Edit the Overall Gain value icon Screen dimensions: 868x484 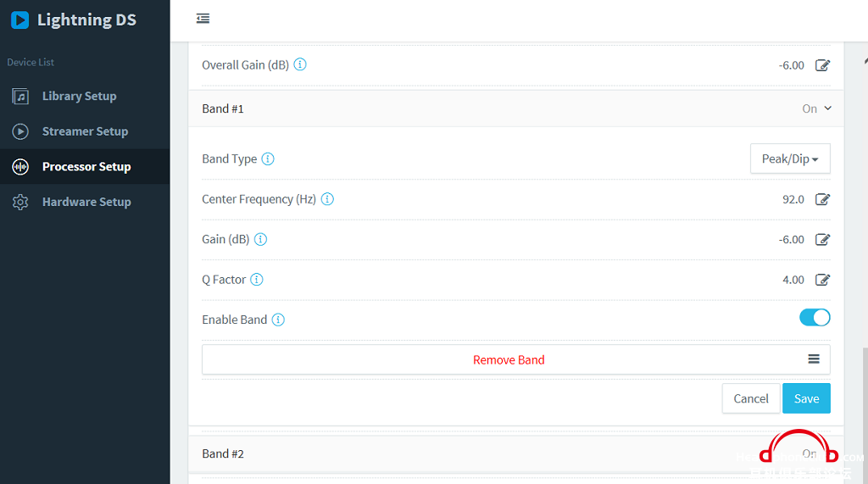tap(822, 65)
